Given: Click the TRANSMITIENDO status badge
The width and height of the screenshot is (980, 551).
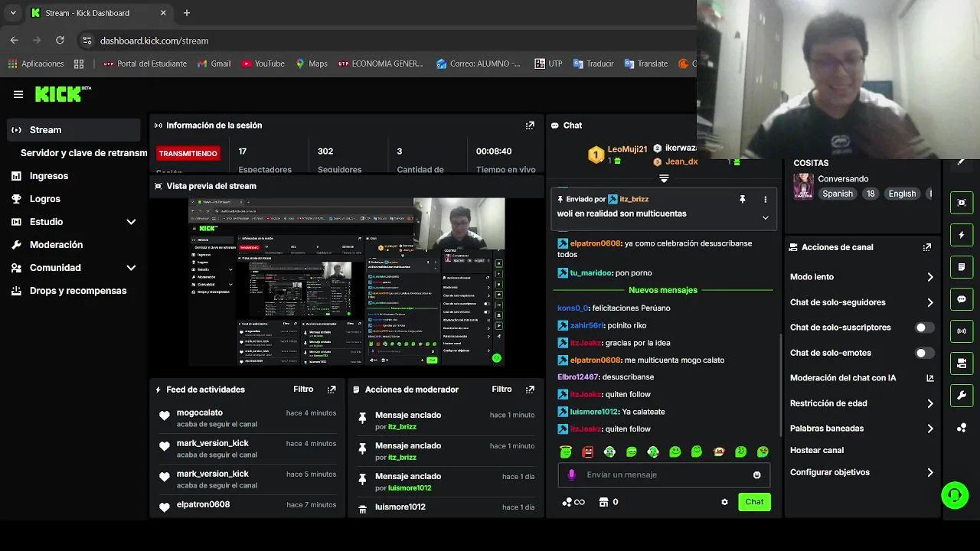Looking at the screenshot, I should point(188,153).
